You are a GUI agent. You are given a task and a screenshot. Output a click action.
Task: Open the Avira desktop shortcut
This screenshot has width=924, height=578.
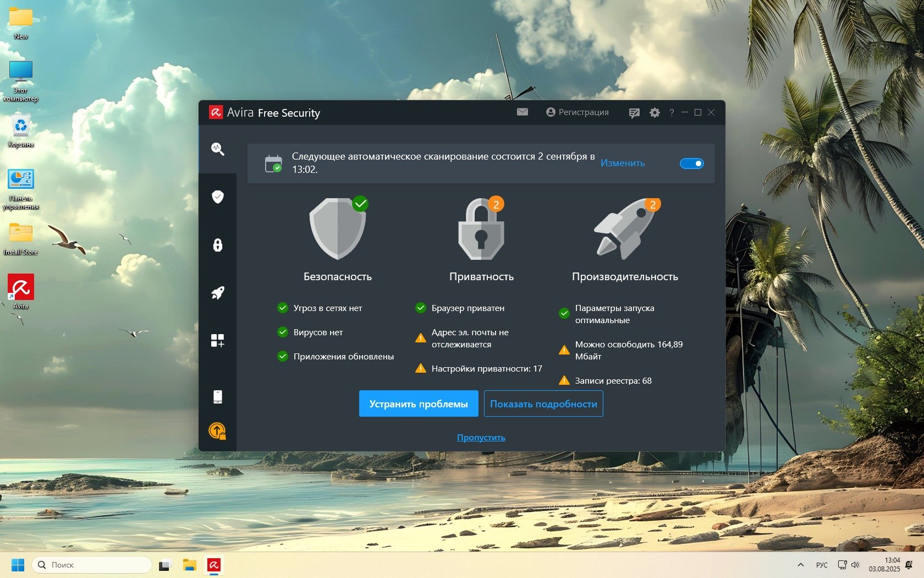point(21,292)
